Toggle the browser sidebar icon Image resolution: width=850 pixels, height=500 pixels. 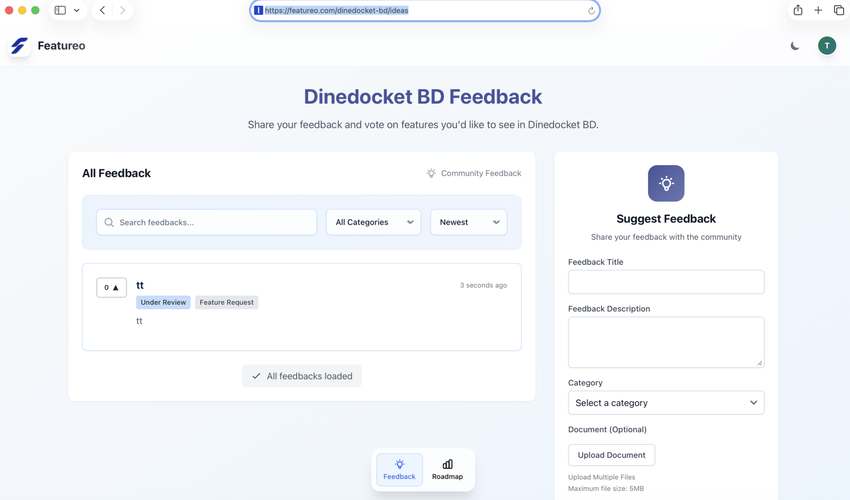click(x=60, y=10)
